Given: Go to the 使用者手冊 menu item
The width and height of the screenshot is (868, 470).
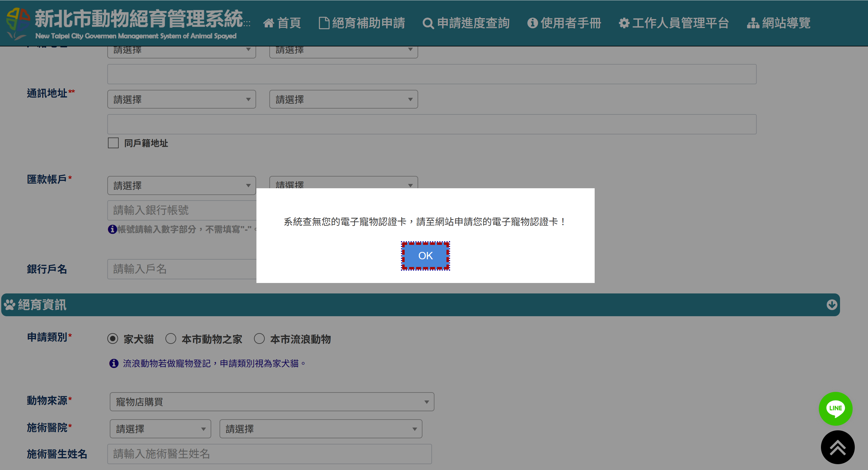Looking at the screenshot, I should (x=565, y=23).
